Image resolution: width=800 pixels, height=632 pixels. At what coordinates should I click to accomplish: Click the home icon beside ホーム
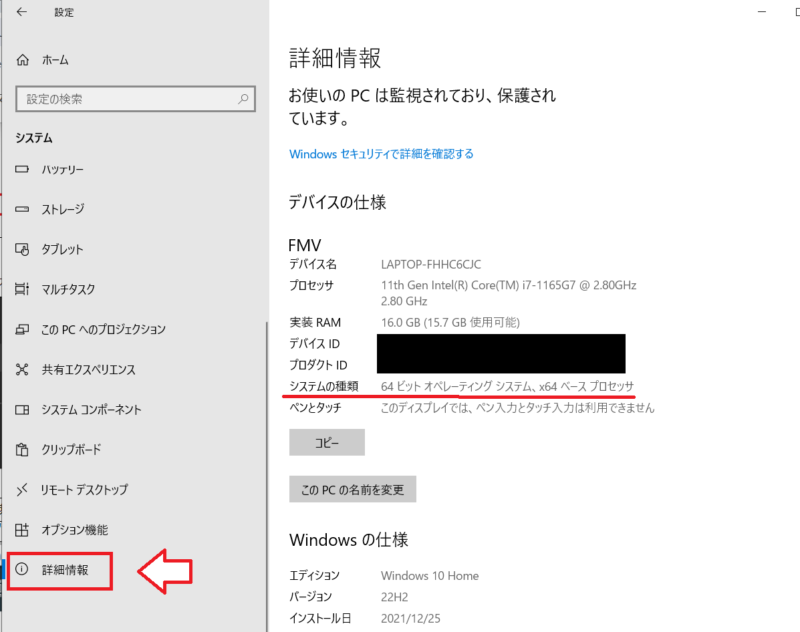coord(22,60)
